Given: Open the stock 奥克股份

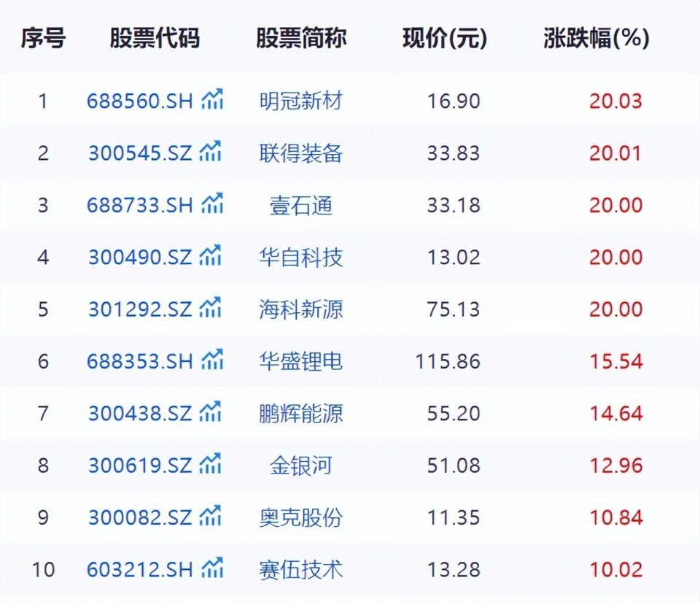Looking at the screenshot, I should (301, 517).
